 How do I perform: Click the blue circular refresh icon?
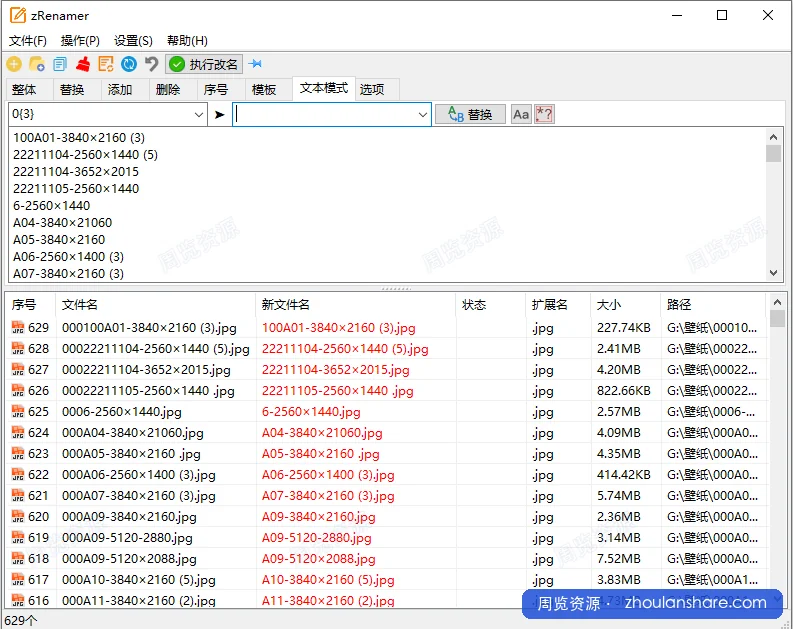coord(129,64)
